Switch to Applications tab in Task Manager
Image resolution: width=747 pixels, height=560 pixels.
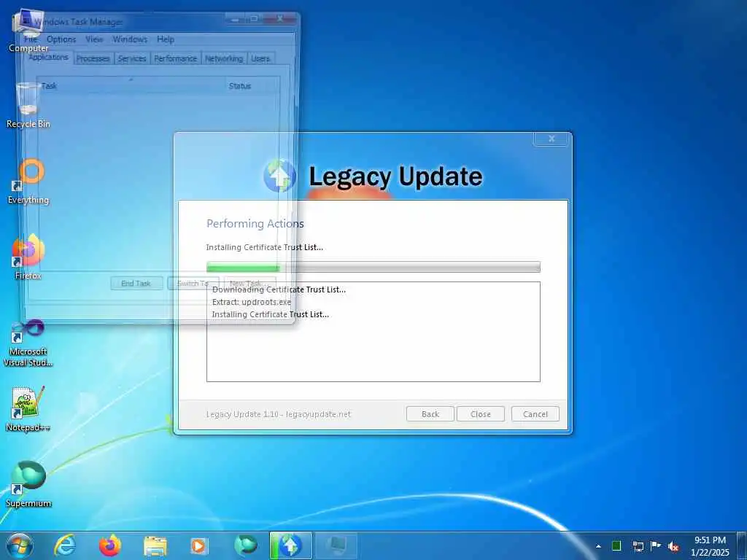click(x=49, y=57)
